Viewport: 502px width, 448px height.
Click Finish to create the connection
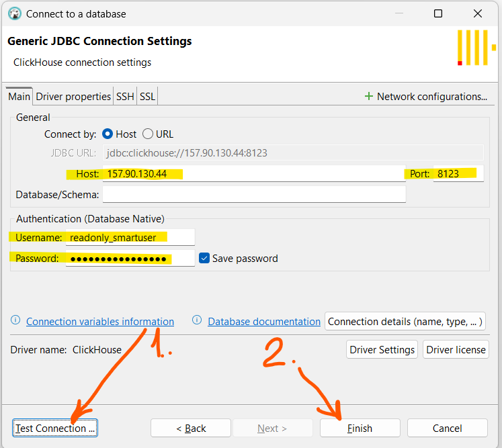pos(360,428)
